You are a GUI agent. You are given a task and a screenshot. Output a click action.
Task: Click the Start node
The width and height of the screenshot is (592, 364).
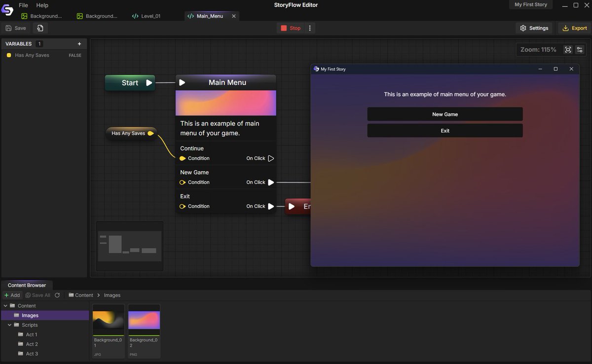(130, 83)
